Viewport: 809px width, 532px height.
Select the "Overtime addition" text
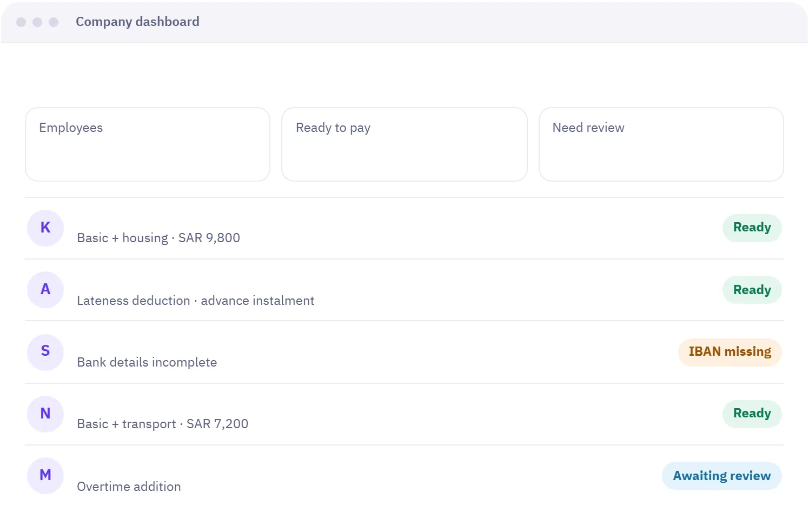(x=129, y=487)
